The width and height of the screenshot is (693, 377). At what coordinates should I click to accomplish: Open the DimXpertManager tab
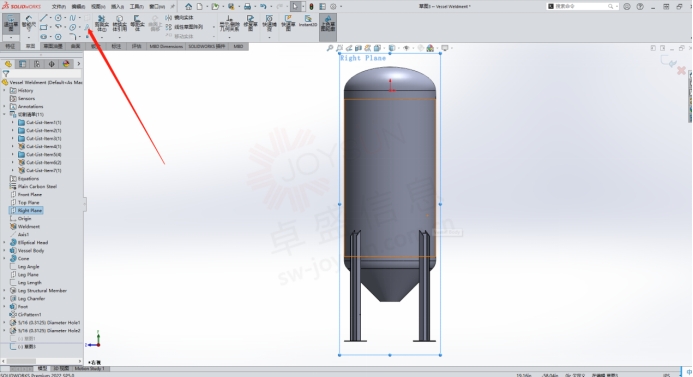(x=52, y=64)
